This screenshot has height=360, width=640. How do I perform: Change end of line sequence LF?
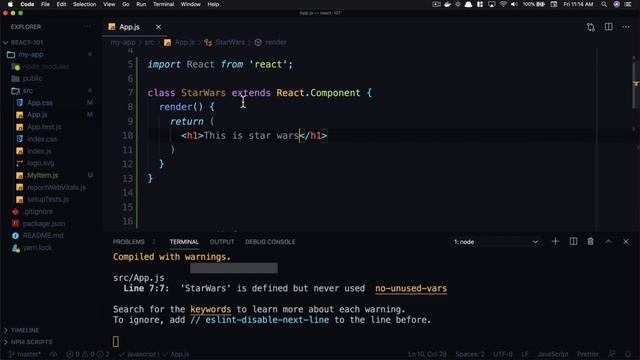pyautogui.click(x=524, y=354)
